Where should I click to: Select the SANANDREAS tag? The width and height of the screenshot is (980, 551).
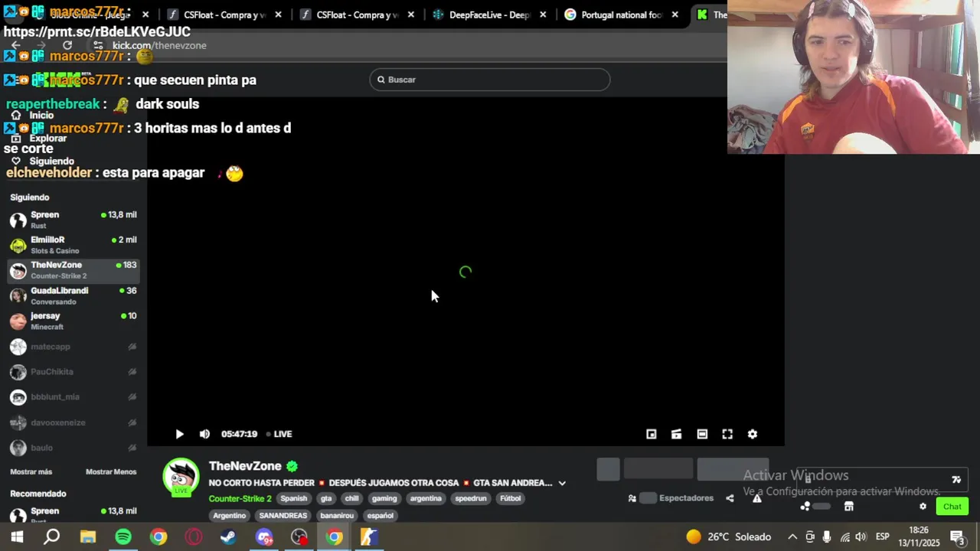(x=283, y=516)
